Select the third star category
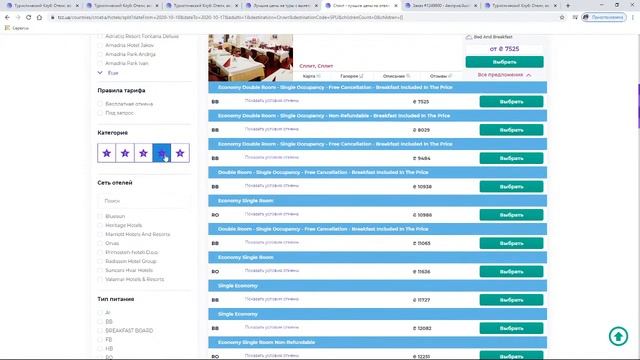This screenshot has width=640, height=360. click(x=143, y=153)
